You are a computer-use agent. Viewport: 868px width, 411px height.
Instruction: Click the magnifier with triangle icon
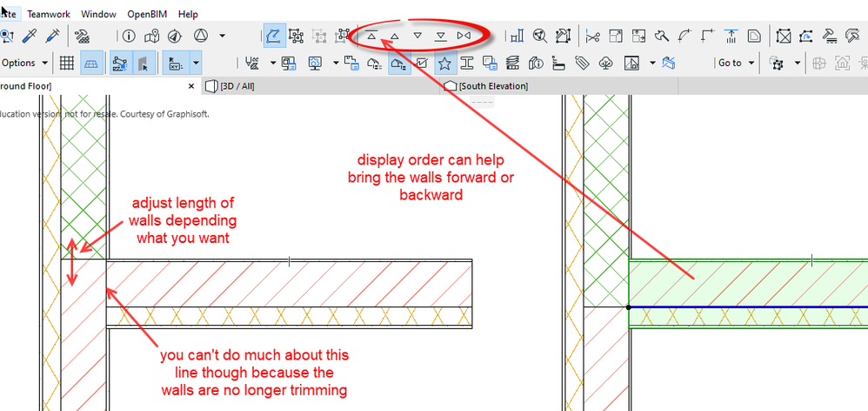[540, 37]
